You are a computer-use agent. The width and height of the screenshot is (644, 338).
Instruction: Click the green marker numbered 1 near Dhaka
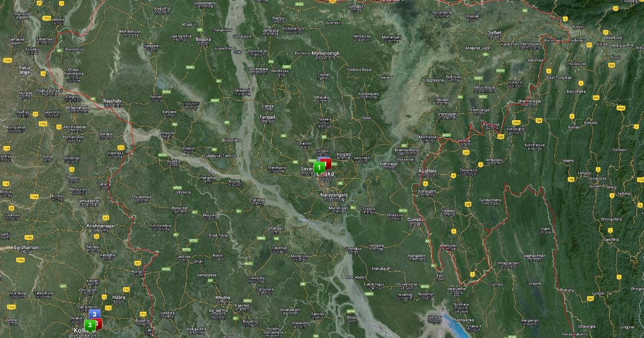[318, 167]
